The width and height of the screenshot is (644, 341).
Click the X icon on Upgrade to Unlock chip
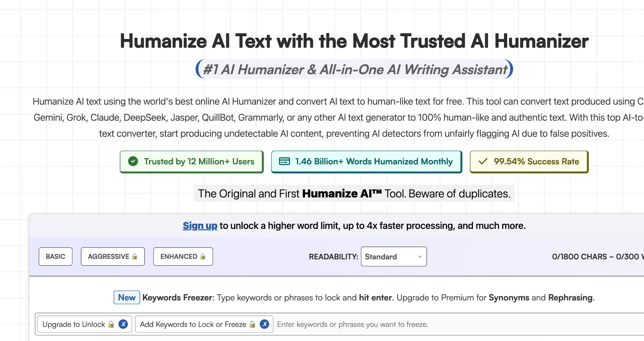click(x=123, y=324)
